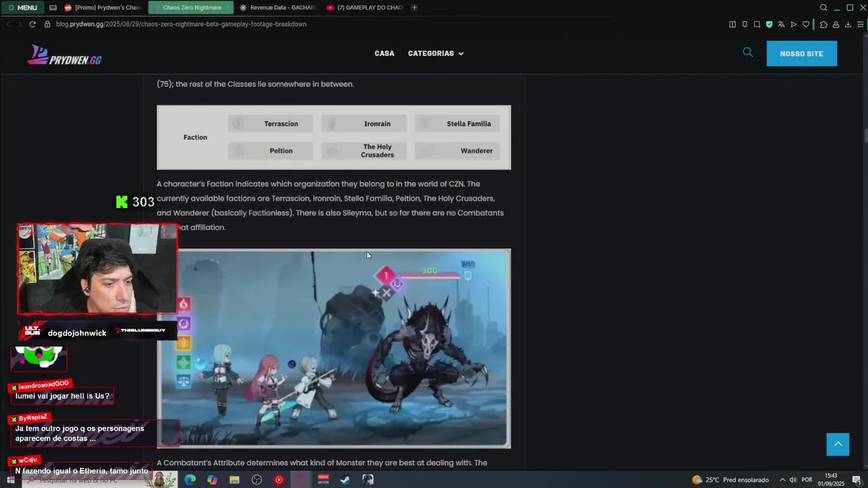The height and width of the screenshot is (488, 868).
Task: Jump to top with blue arrow button
Action: [x=837, y=444]
